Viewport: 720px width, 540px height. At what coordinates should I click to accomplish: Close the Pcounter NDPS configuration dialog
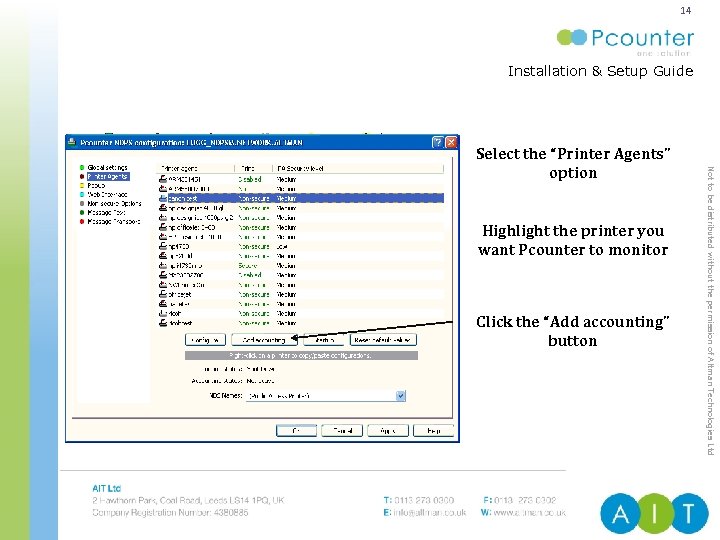pyautogui.click(x=451, y=142)
